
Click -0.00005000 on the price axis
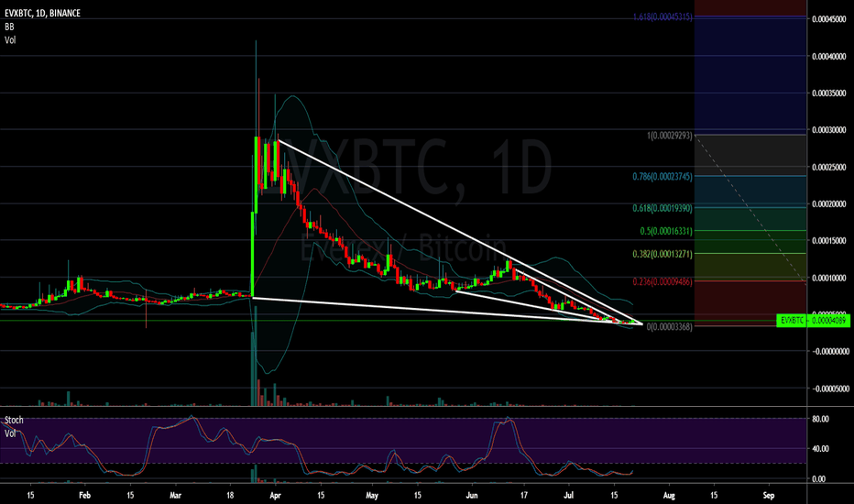click(830, 389)
